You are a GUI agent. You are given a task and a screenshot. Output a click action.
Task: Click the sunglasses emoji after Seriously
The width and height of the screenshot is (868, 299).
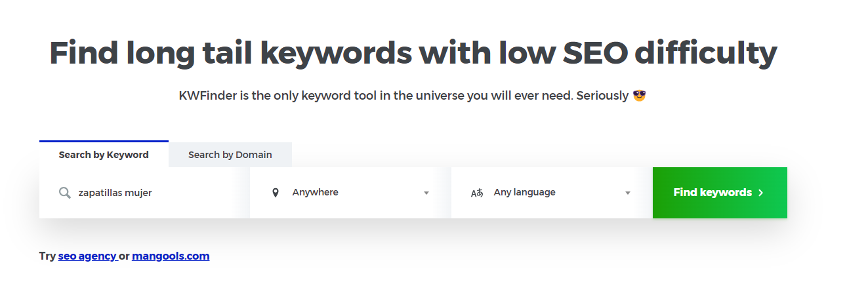(x=639, y=96)
